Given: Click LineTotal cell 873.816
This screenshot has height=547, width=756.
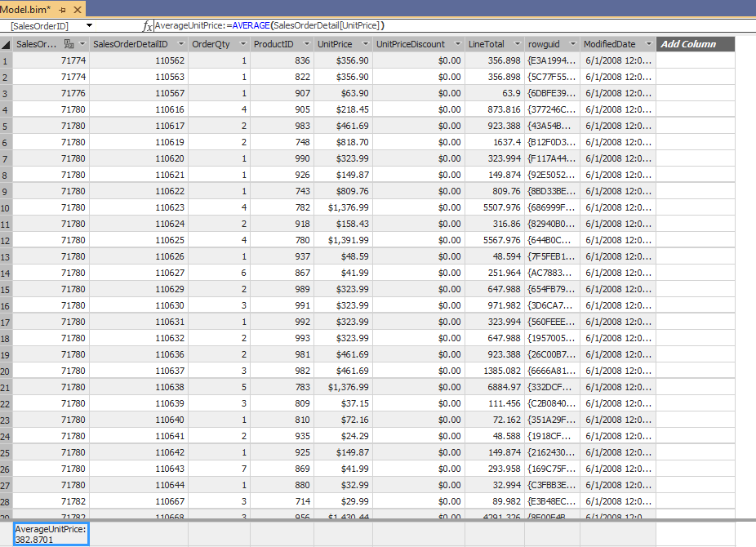Looking at the screenshot, I should click(x=495, y=109).
